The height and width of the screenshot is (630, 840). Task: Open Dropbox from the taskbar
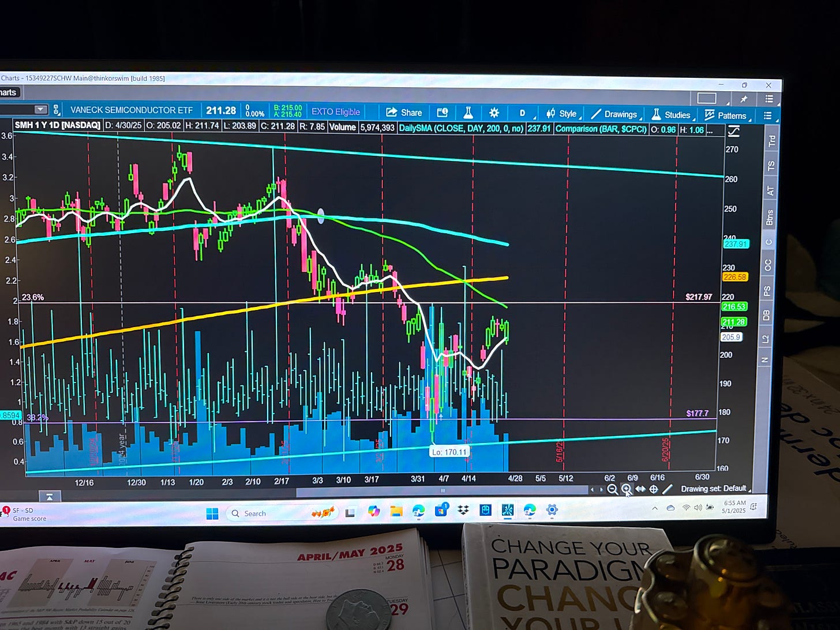pos(463,510)
